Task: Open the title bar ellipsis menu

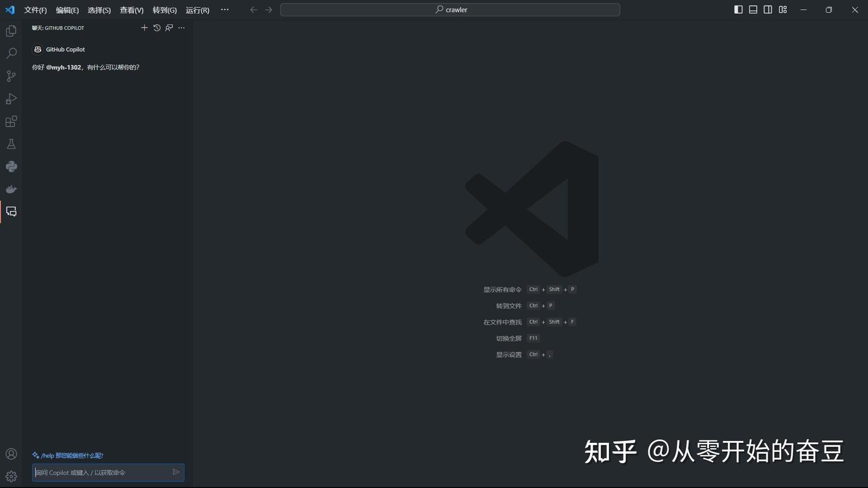Action: click(x=224, y=10)
